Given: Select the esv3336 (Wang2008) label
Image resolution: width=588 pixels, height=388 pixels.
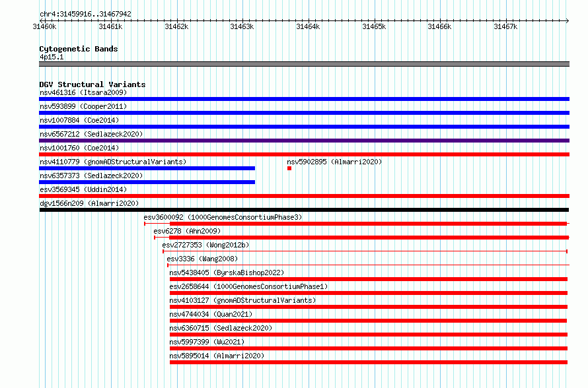Looking at the screenshot, I should 202,259.
